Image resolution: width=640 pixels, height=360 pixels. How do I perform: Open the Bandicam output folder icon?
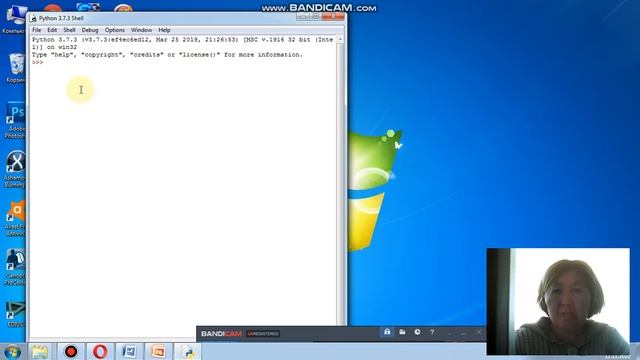(402, 332)
